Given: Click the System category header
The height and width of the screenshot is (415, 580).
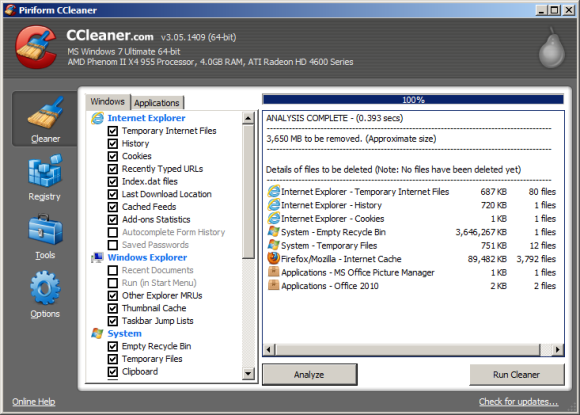Looking at the screenshot, I should click(x=124, y=334).
